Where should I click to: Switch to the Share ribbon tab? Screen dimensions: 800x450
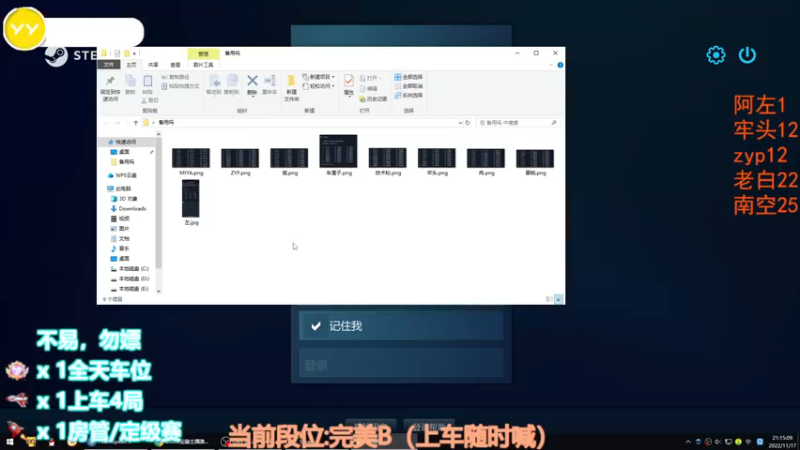[x=153, y=65]
